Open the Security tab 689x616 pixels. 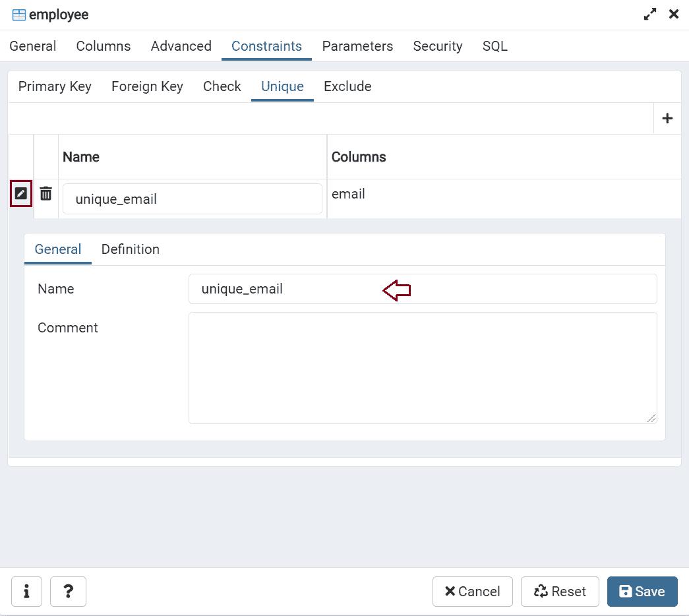(437, 46)
